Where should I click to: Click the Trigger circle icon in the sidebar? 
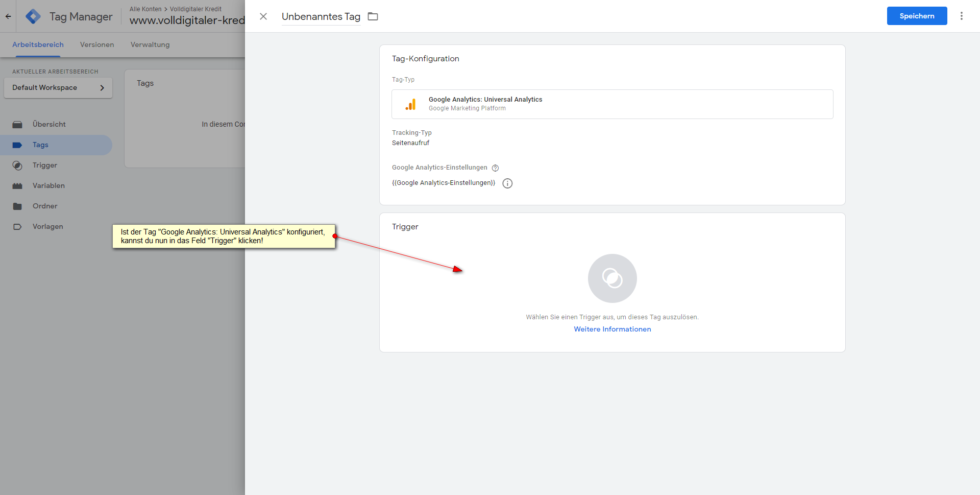click(17, 165)
